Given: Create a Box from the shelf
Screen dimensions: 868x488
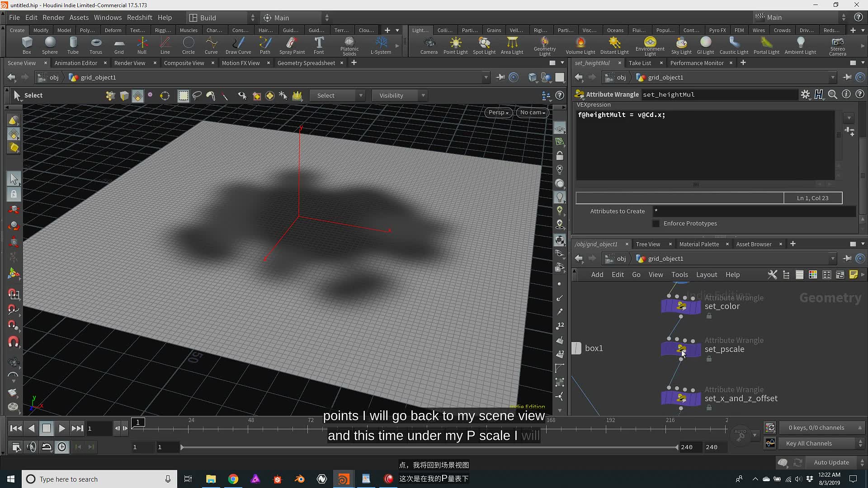Looking at the screenshot, I should [27, 46].
